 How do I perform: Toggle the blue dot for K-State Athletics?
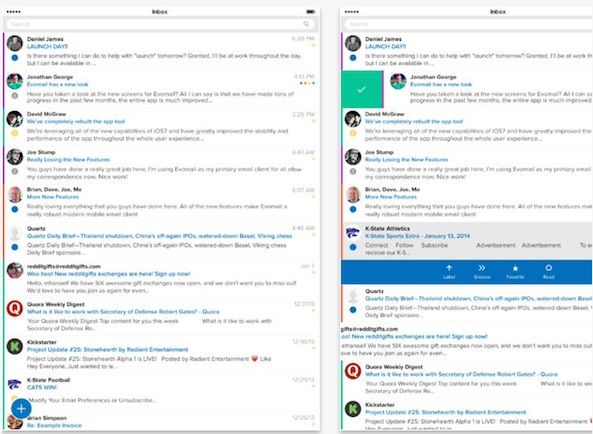[x=353, y=247]
